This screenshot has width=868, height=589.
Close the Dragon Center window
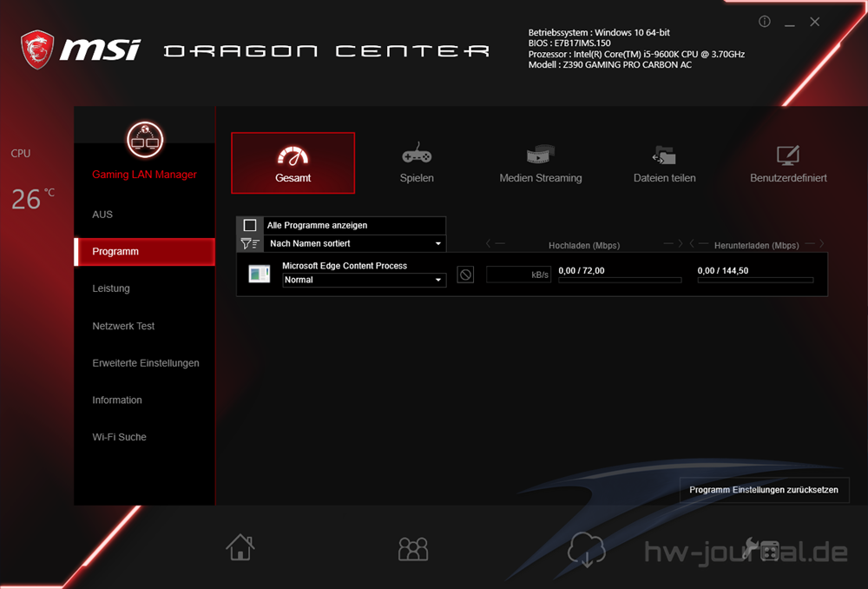[815, 22]
